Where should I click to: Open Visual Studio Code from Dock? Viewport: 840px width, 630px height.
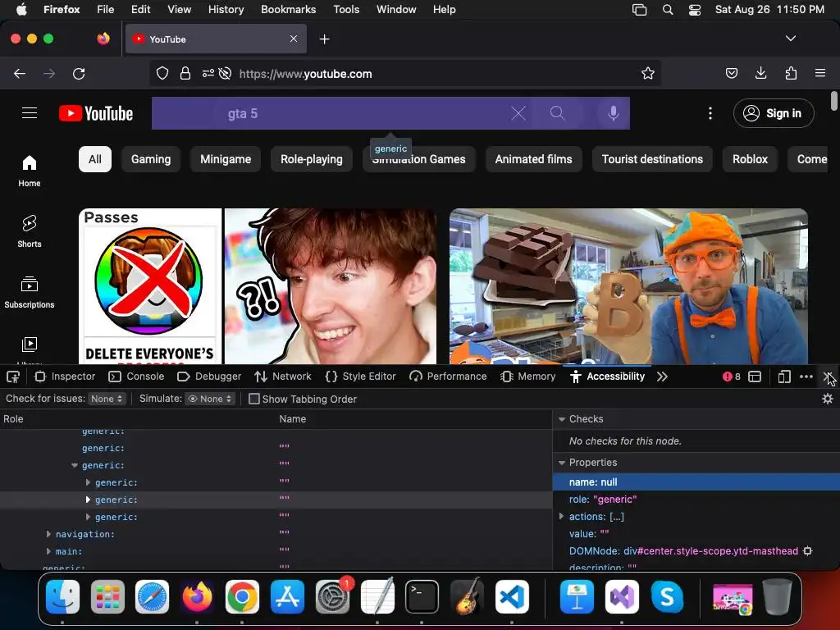click(x=512, y=597)
